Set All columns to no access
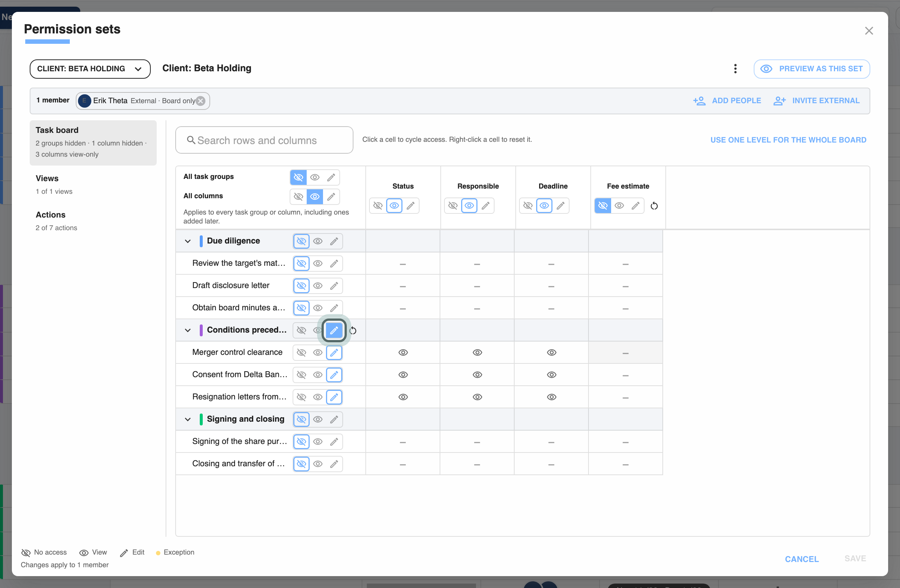Screen dimensions: 900x588 [x=299, y=197]
